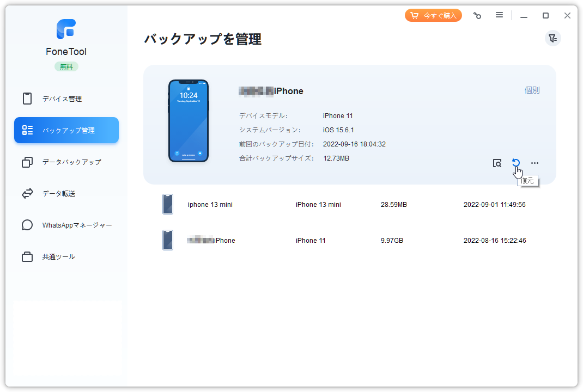Select the 9.97GB iPhone 11 backup row
Viewport: 583px width, 392px height.
pos(349,241)
